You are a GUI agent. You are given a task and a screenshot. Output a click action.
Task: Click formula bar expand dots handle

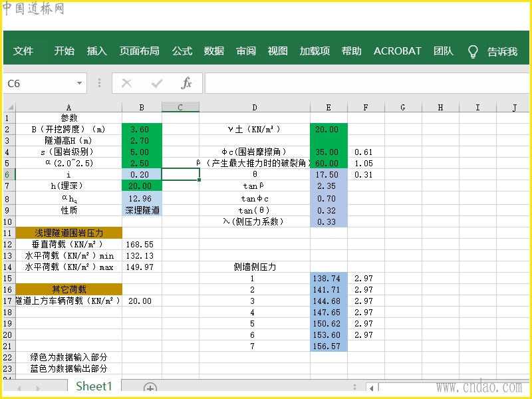pos(99,83)
